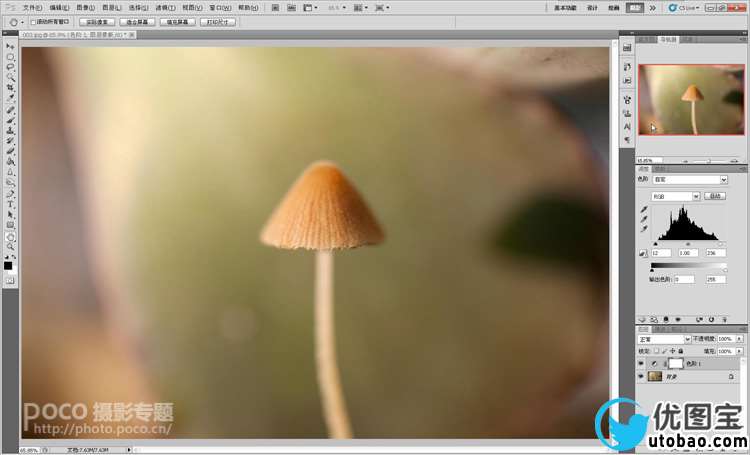Toggle adjustment layer visibility eye in adjustments panel

point(678,319)
